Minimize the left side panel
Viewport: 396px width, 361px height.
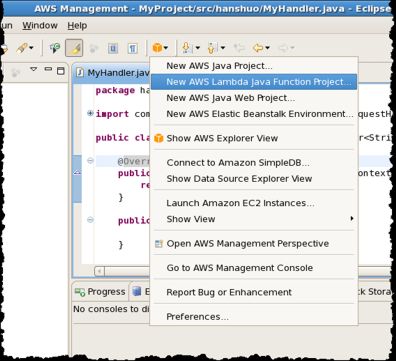point(48,69)
